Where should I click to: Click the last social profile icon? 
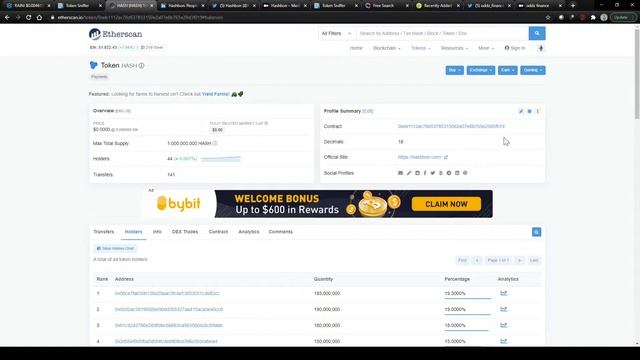click(x=465, y=173)
